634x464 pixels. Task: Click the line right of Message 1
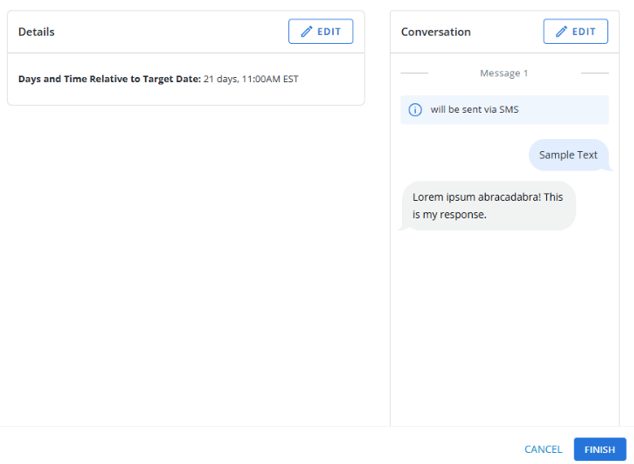(x=594, y=73)
